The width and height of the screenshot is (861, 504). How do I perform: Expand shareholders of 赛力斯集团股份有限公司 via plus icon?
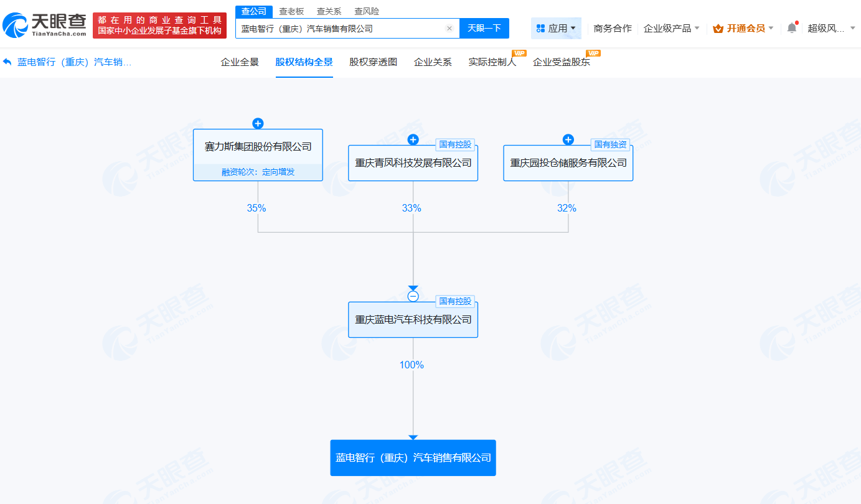(258, 123)
